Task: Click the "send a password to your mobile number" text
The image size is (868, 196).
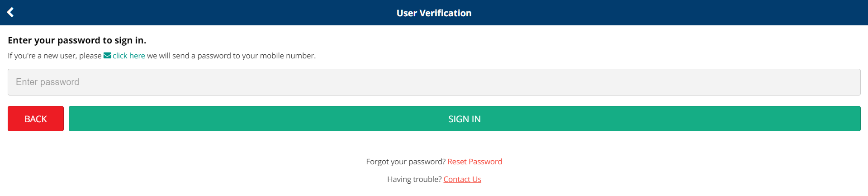Action: 244,56
